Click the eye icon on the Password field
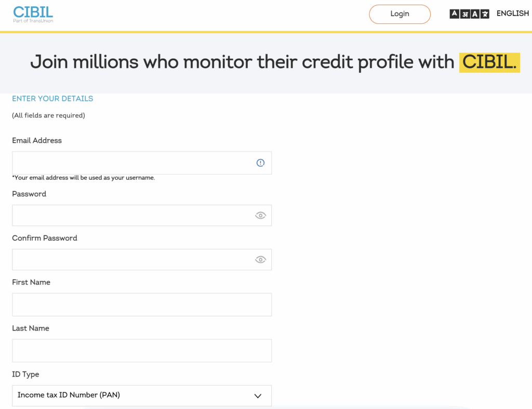 pyautogui.click(x=260, y=215)
